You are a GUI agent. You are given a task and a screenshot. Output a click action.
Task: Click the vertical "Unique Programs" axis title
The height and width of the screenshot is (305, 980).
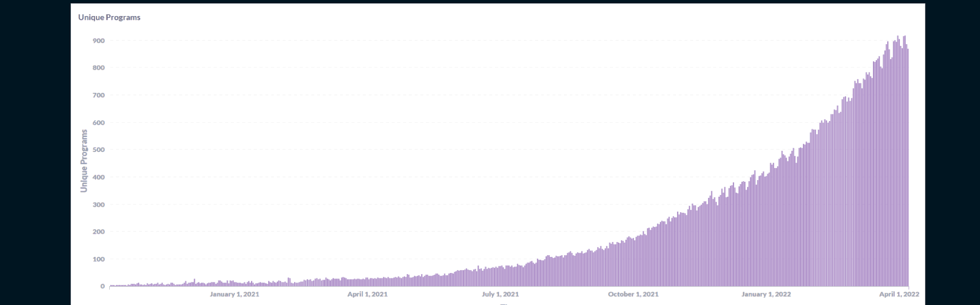point(84,161)
